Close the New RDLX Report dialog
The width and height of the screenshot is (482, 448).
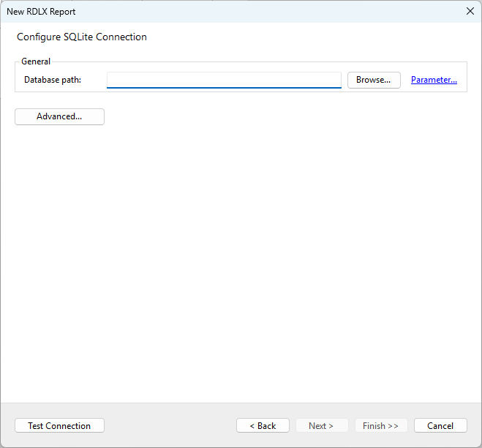pos(470,12)
